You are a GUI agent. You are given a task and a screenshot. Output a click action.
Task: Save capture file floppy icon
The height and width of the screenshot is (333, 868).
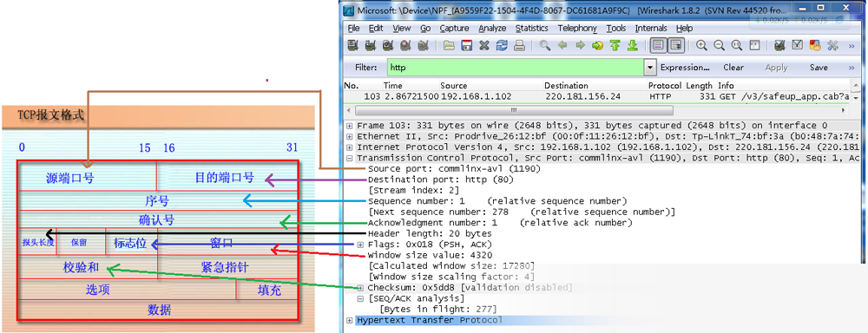coord(467,45)
